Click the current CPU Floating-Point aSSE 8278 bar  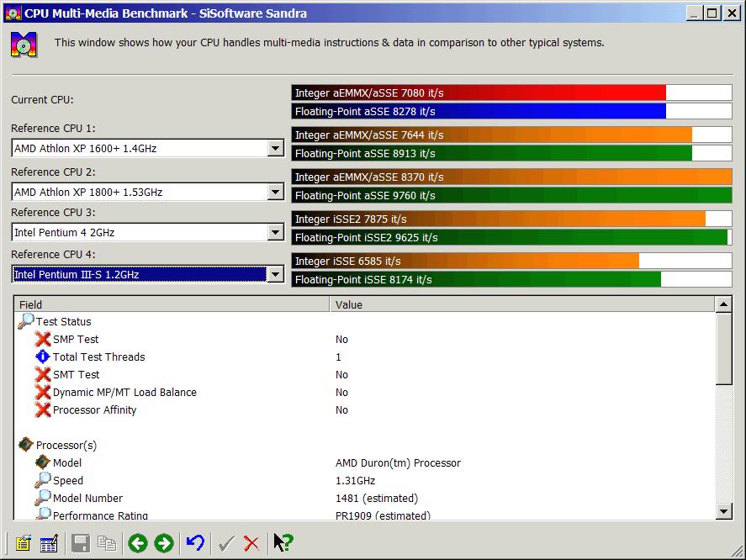(x=511, y=111)
